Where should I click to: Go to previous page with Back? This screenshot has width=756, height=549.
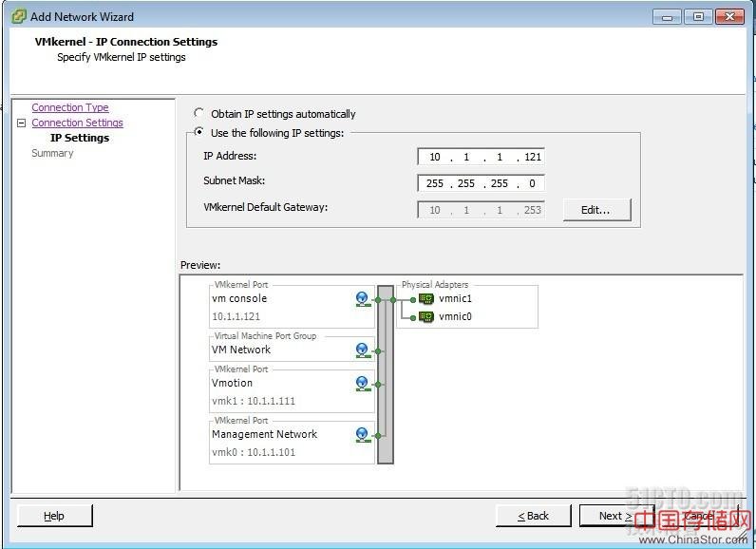(533, 516)
